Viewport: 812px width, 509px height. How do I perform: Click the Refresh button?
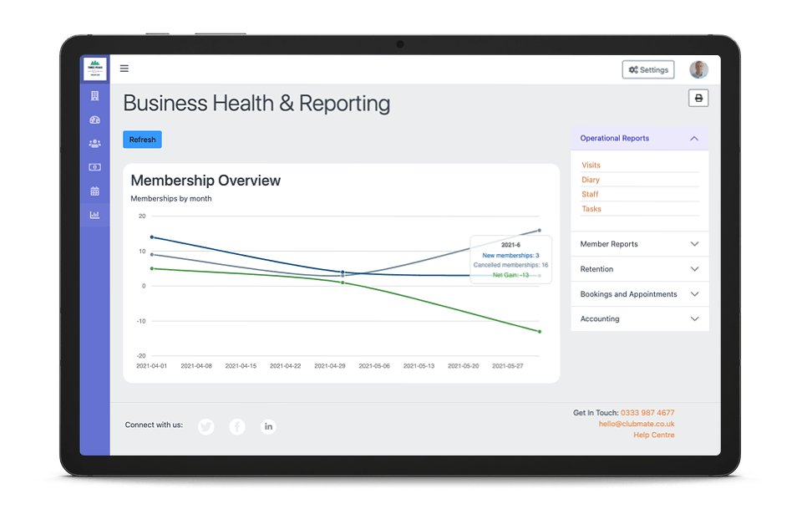(x=142, y=140)
